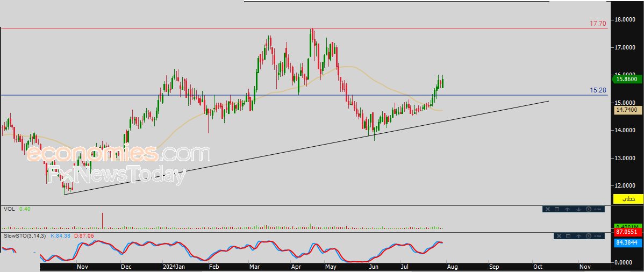Select the 17.70 resistance level label

click(x=598, y=24)
